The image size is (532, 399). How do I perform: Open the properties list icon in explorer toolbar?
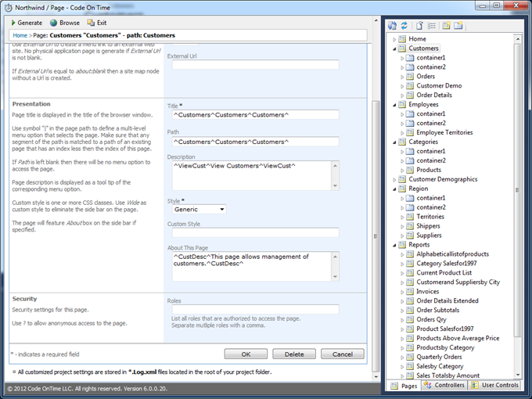click(432, 26)
